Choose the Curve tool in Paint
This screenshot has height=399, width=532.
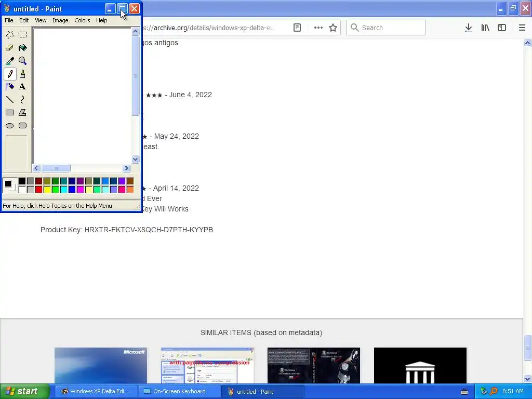coord(23,99)
